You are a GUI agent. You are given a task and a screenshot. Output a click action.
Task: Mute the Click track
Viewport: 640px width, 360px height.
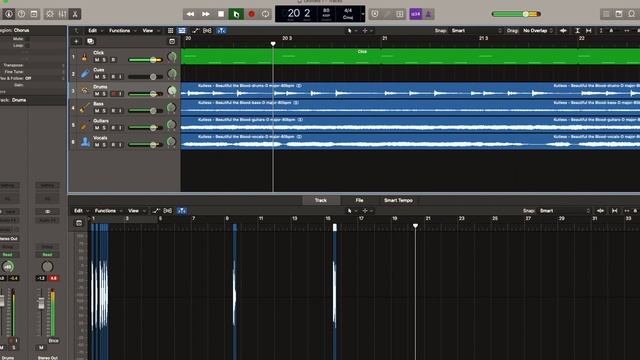97,60
